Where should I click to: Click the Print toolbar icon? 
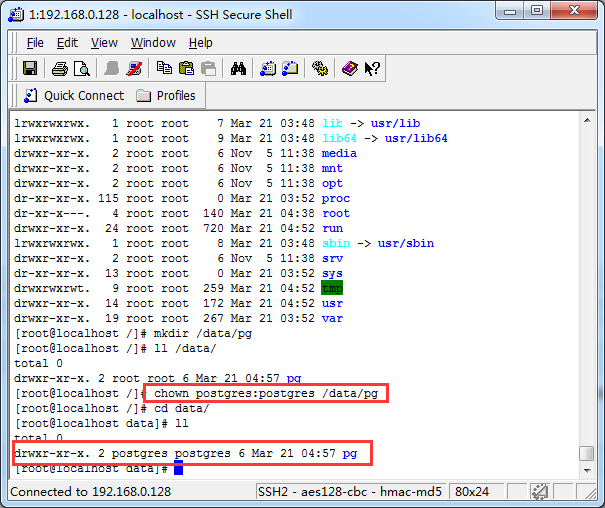coord(60,69)
